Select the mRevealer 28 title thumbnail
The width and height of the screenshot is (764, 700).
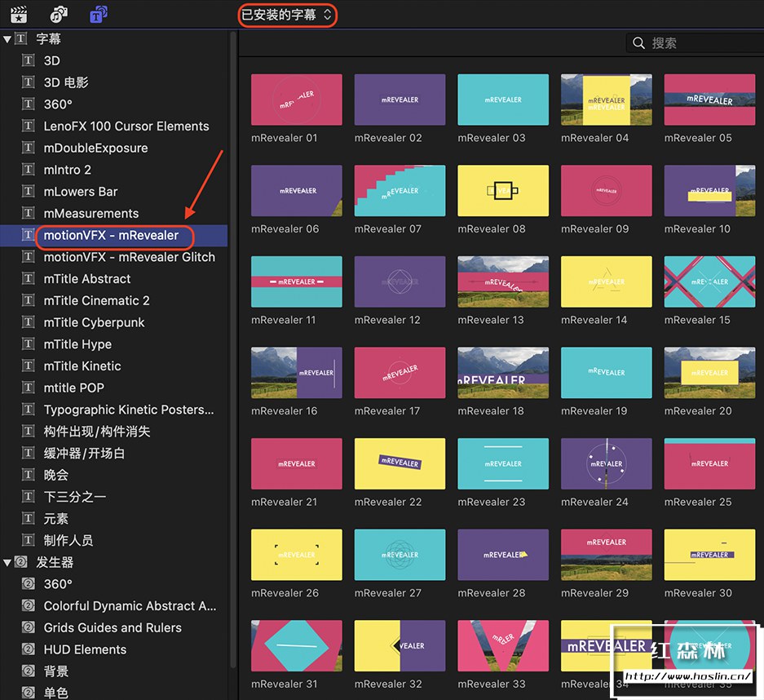click(503, 555)
